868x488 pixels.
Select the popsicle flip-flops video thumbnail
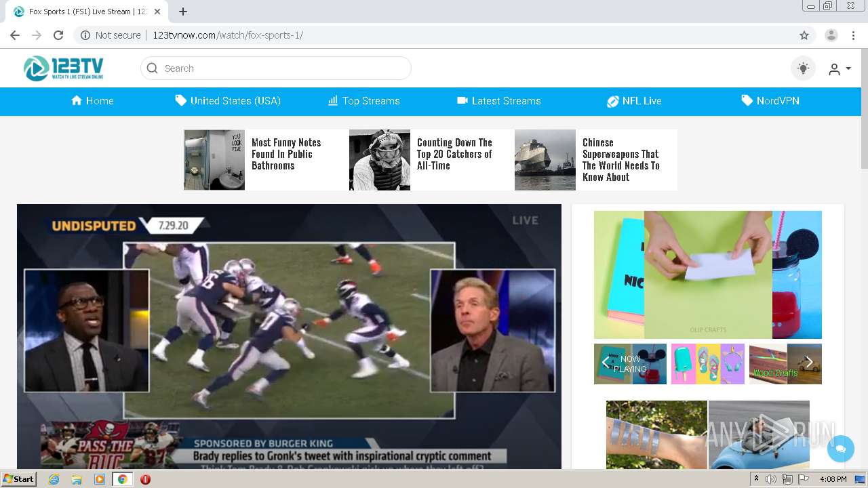point(708,364)
